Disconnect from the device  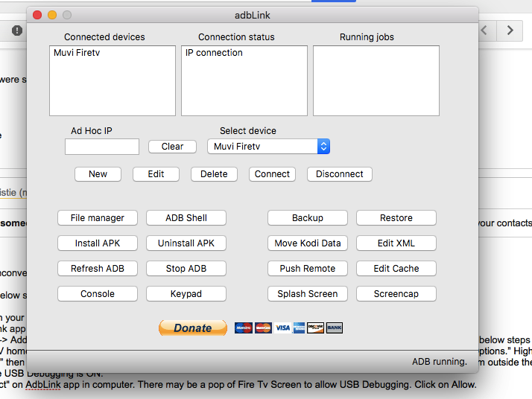[340, 174]
